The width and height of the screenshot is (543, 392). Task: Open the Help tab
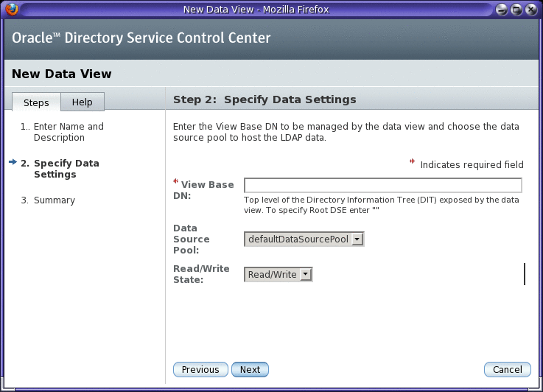coord(83,102)
